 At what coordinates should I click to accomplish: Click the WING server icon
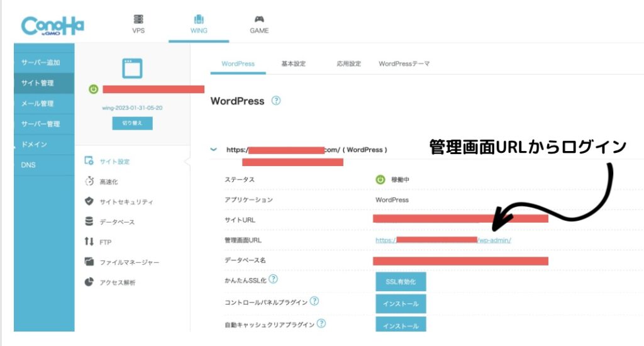(199, 19)
